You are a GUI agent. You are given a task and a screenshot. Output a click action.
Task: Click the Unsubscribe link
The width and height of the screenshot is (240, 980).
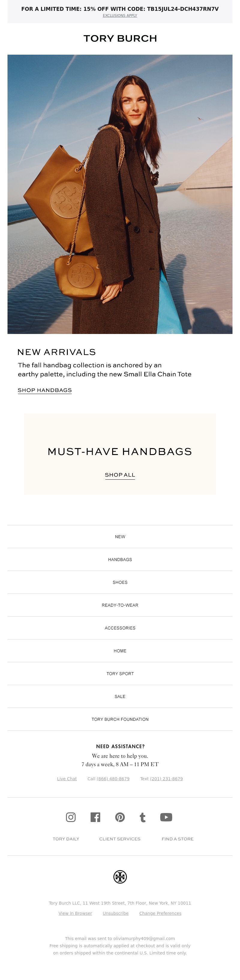(115, 913)
